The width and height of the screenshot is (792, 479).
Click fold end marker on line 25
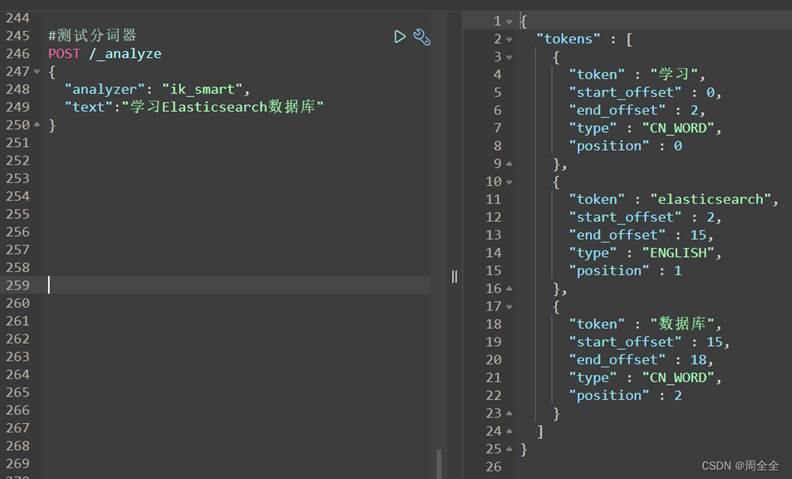coord(509,449)
